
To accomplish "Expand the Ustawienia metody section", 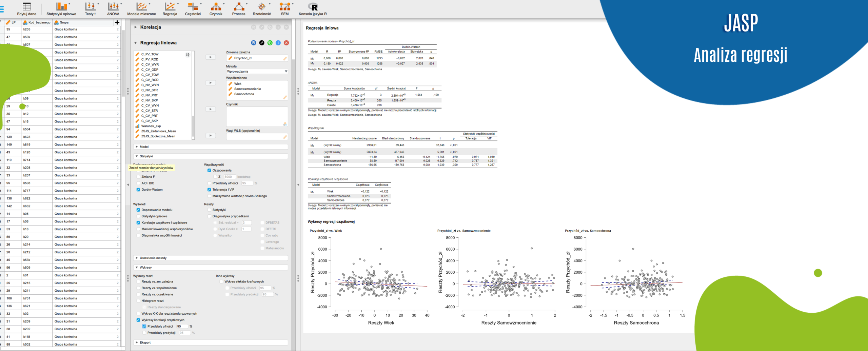I will coord(153,258).
